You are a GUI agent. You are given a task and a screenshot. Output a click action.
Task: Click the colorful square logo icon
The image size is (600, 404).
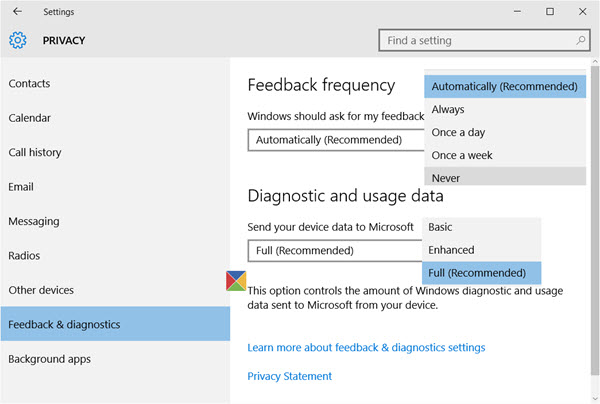[x=236, y=281]
